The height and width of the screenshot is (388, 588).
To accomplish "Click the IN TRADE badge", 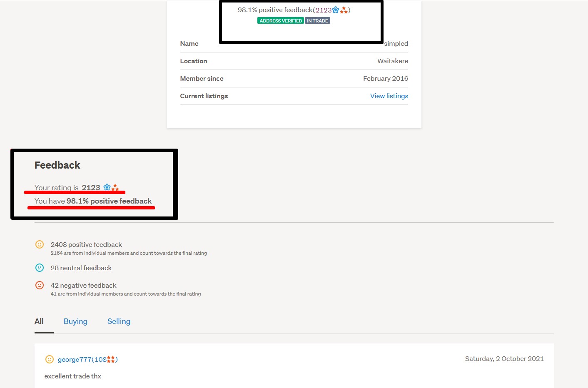I will pyautogui.click(x=317, y=21).
